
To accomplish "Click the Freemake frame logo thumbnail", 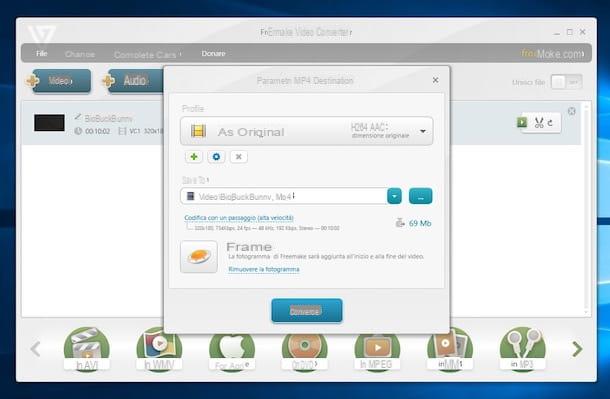I will 199,257.
